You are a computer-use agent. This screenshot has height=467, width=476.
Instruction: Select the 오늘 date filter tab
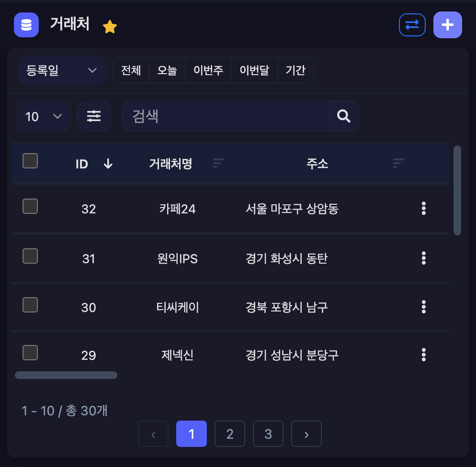pos(167,70)
